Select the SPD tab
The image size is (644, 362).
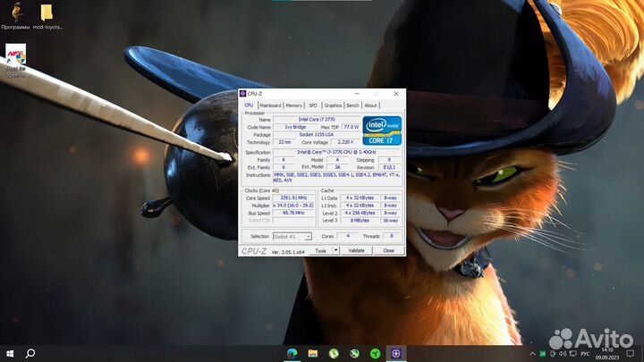click(313, 105)
